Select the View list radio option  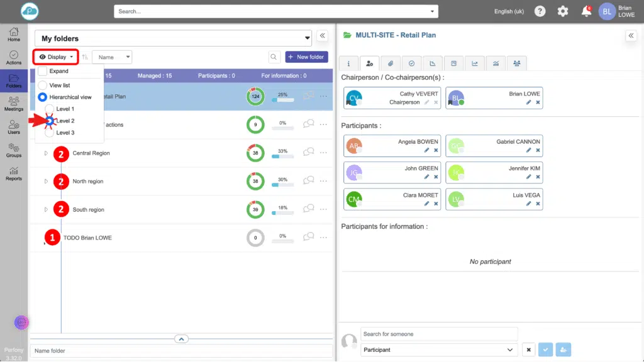point(43,85)
